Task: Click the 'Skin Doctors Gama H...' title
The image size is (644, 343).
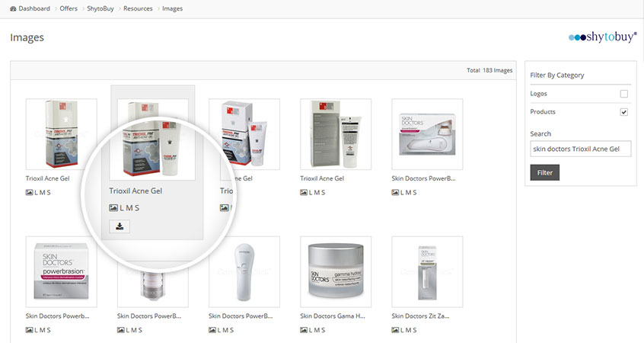Action: 332,316
